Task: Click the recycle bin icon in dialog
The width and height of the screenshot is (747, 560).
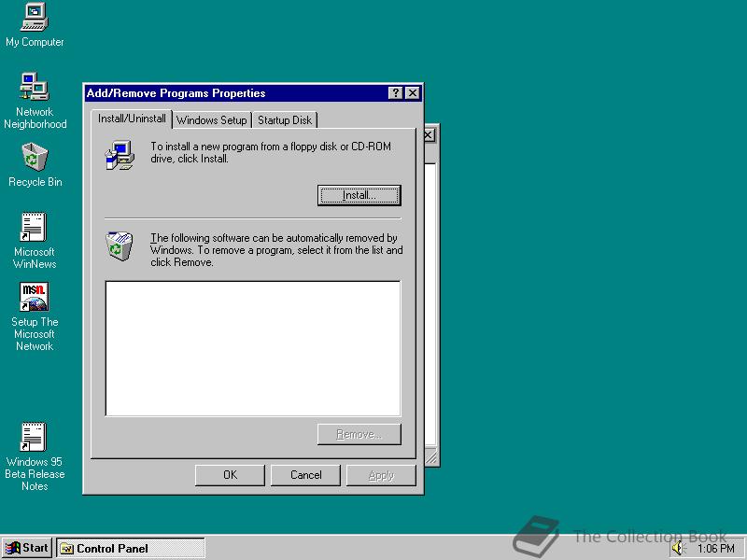Action: 120,245
